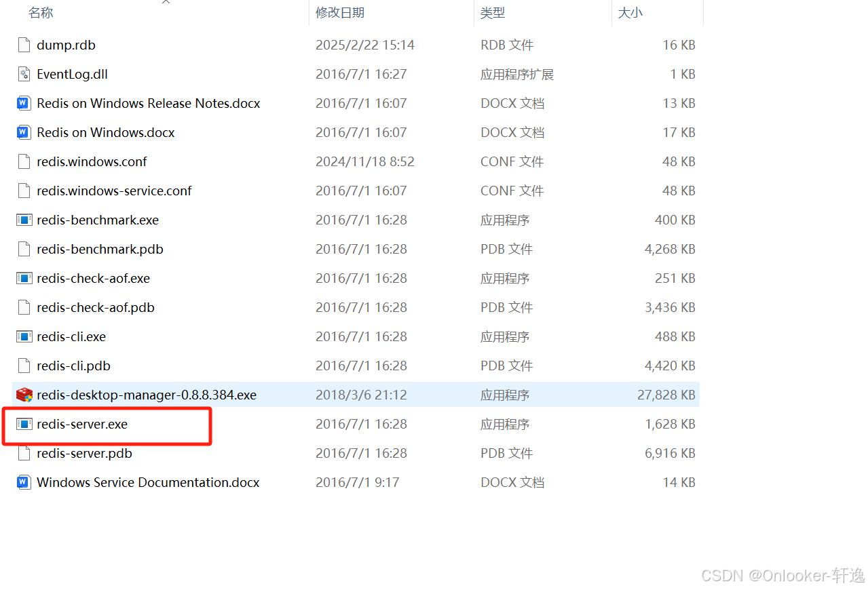Click the 27,828 KB size cell
The image size is (868, 590).
click(666, 395)
